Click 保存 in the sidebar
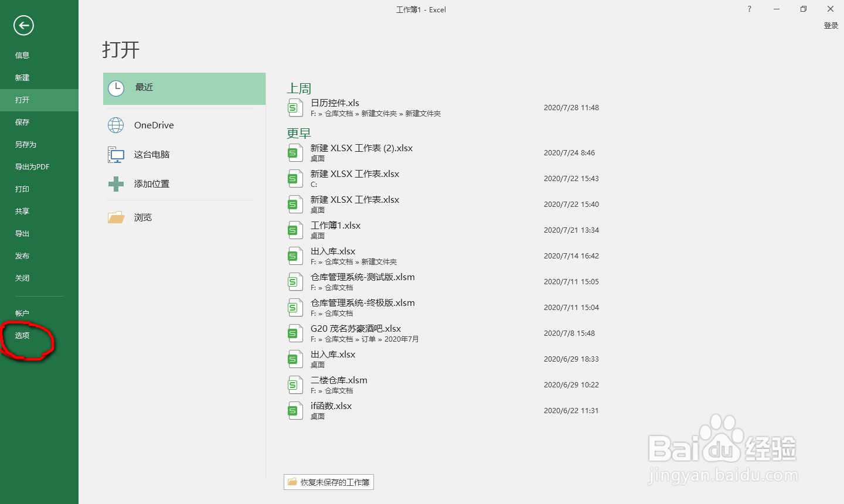The width and height of the screenshot is (844, 504). point(39,122)
